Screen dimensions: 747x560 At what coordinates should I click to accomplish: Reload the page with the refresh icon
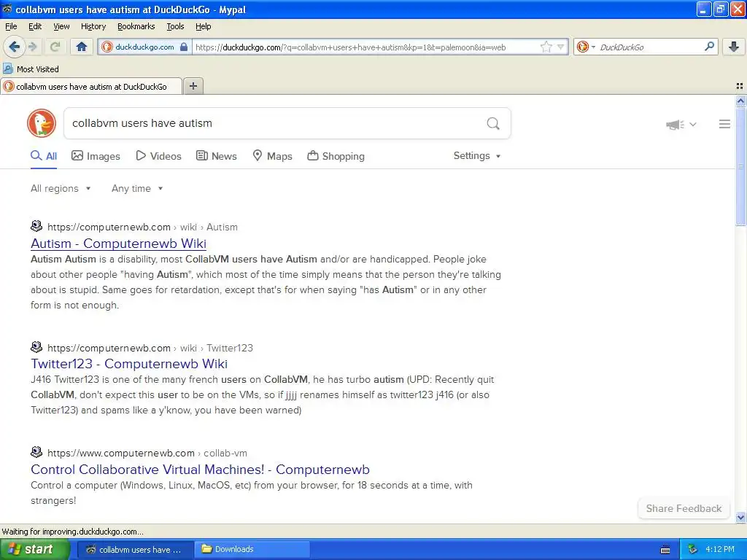[x=55, y=47]
